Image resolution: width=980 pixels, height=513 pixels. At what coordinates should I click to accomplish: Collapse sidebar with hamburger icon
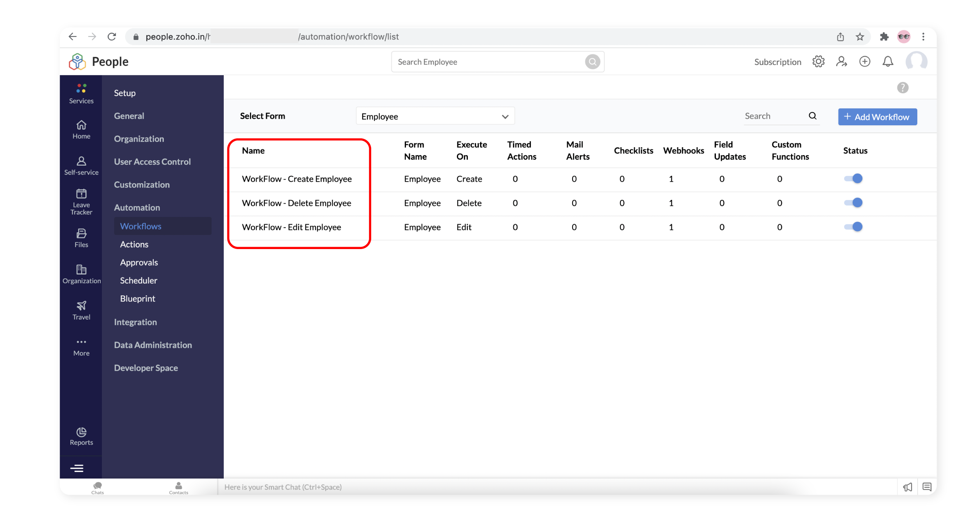click(77, 468)
